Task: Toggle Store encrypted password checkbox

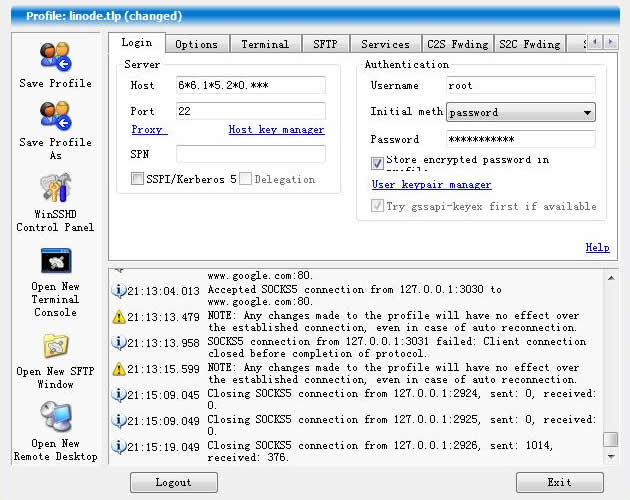Action: [377, 163]
